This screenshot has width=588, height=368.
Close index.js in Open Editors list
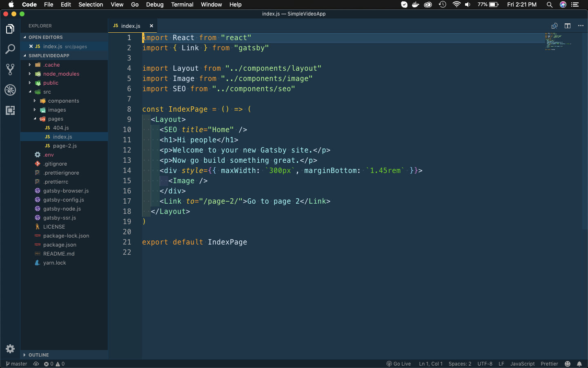pyautogui.click(x=31, y=46)
